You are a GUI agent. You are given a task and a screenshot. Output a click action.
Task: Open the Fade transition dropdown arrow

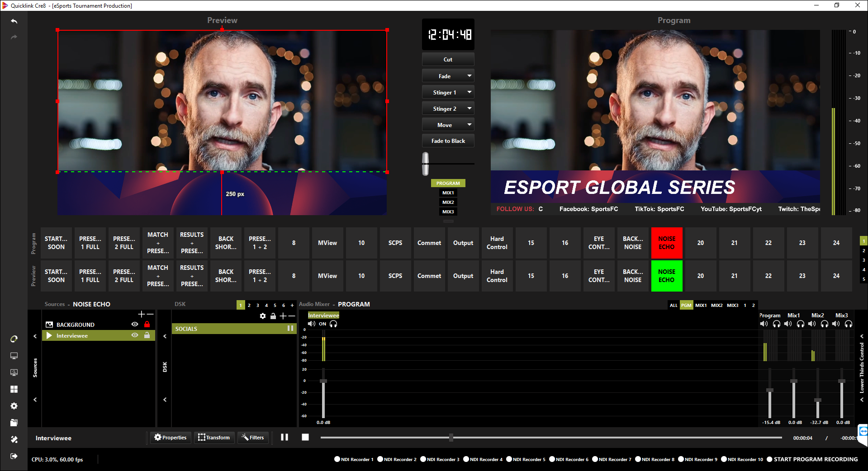(x=470, y=76)
